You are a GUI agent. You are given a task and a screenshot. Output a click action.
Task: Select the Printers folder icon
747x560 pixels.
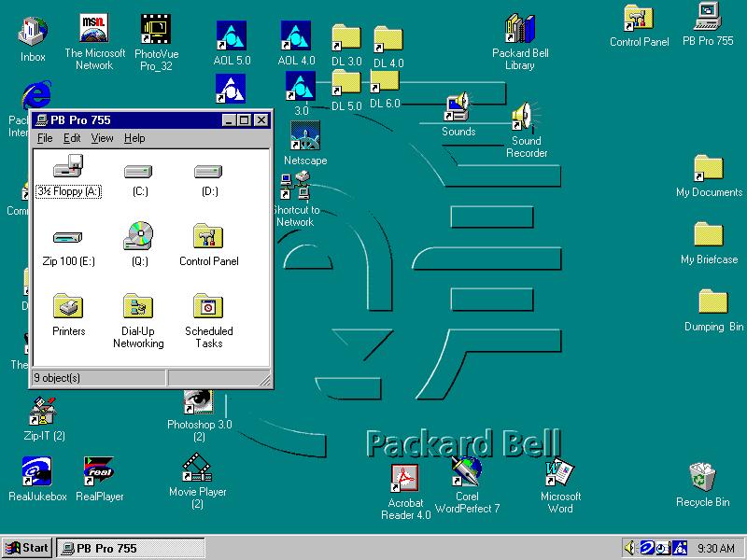point(68,306)
